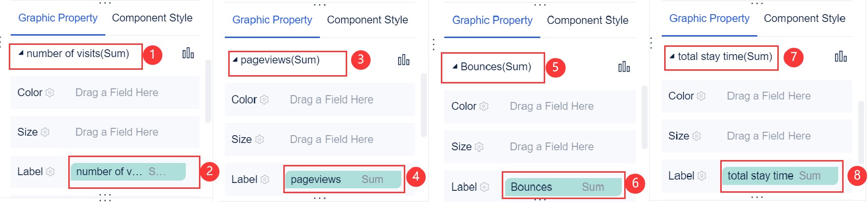Collapse the Bounces(Sum) section
The height and width of the screenshot is (202, 868).
point(455,67)
